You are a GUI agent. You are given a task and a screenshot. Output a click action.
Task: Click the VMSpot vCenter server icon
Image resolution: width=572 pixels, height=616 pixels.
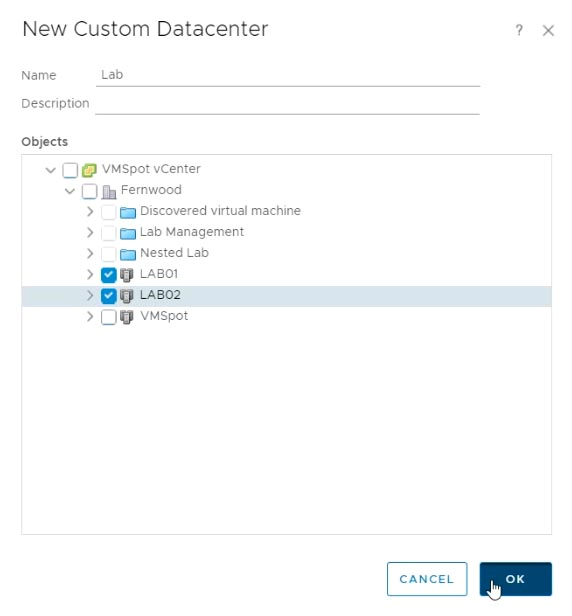point(89,170)
